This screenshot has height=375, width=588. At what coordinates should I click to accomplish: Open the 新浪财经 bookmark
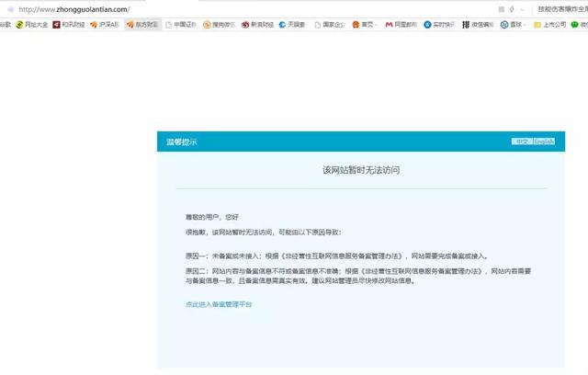[x=257, y=25]
